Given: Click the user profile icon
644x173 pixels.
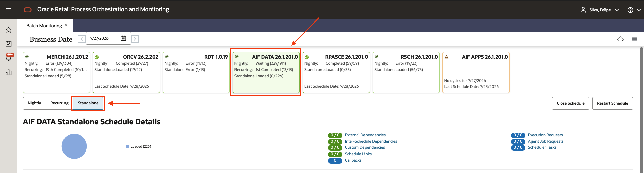Looking at the screenshot, I should click(x=583, y=10).
